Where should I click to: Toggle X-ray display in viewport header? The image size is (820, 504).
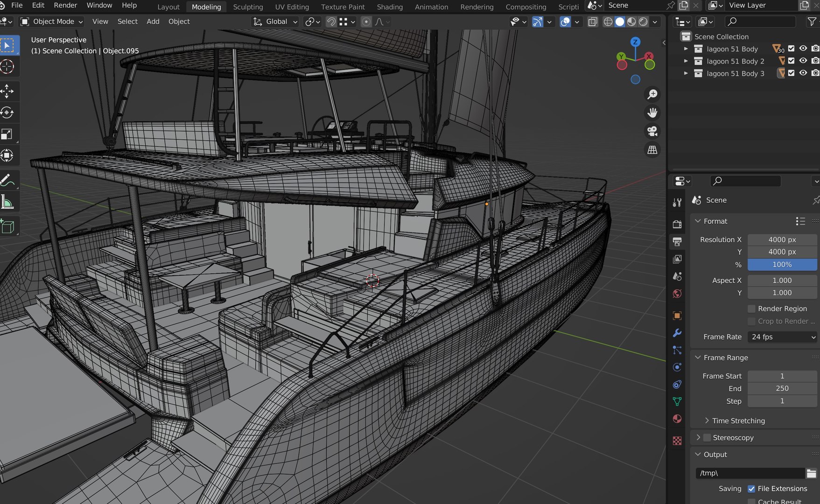593,21
